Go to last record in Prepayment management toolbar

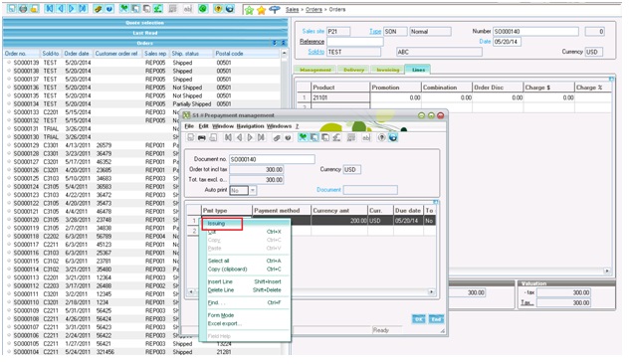(x=261, y=137)
